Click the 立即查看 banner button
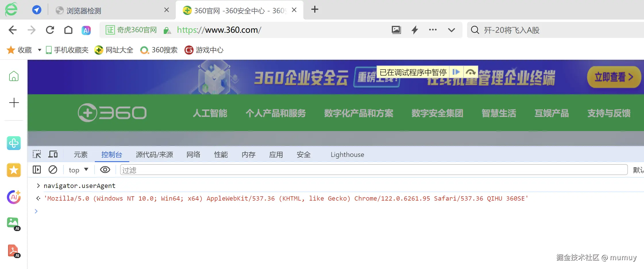The height and width of the screenshot is (269, 644). (614, 77)
